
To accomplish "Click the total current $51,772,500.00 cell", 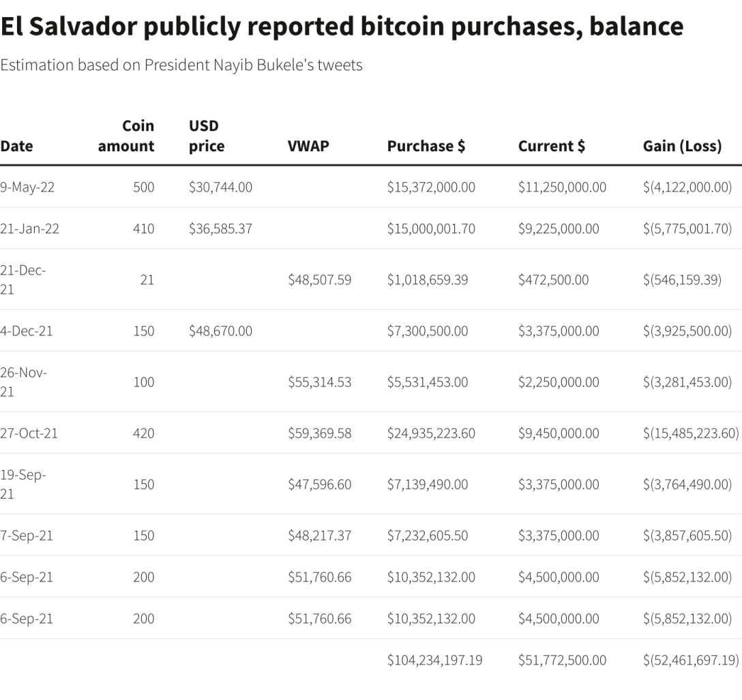I will coord(562,660).
